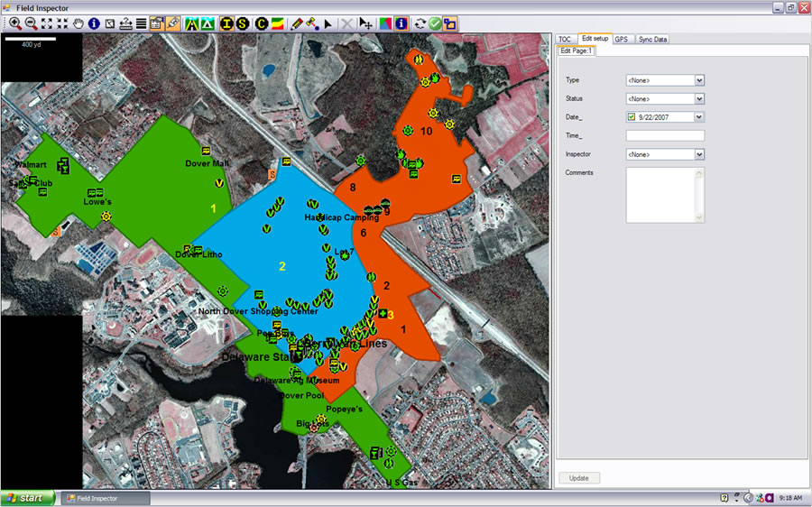Click the blue Identify info tool

pos(94,23)
